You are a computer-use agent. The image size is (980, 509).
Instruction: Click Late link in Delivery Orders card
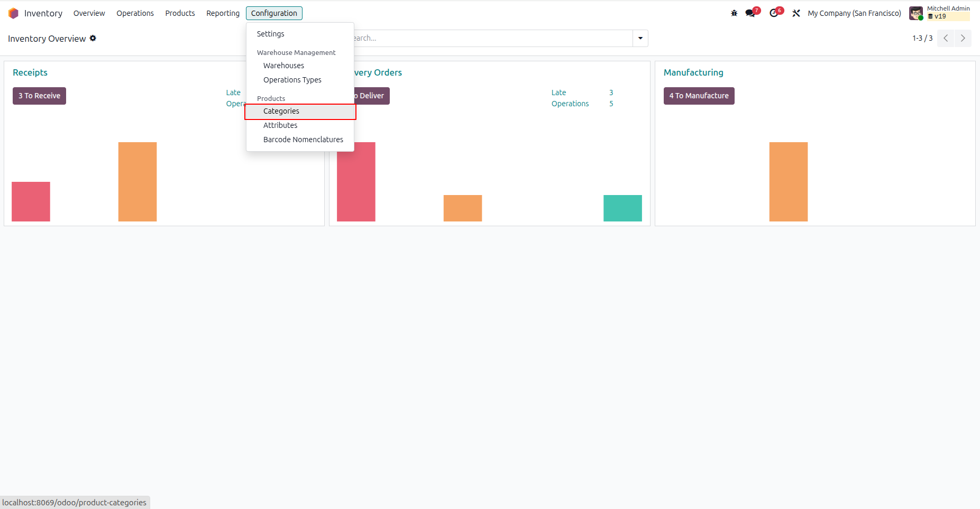559,92
